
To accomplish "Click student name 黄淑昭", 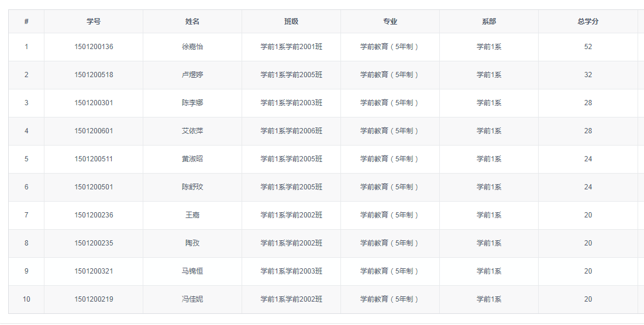I will pyautogui.click(x=192, y=159).
